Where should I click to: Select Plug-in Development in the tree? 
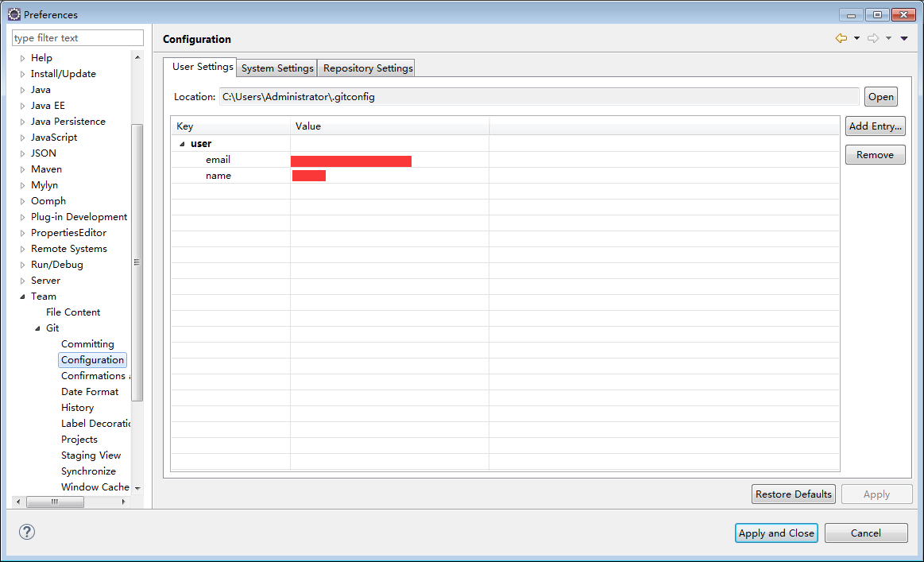click(79, 217)
